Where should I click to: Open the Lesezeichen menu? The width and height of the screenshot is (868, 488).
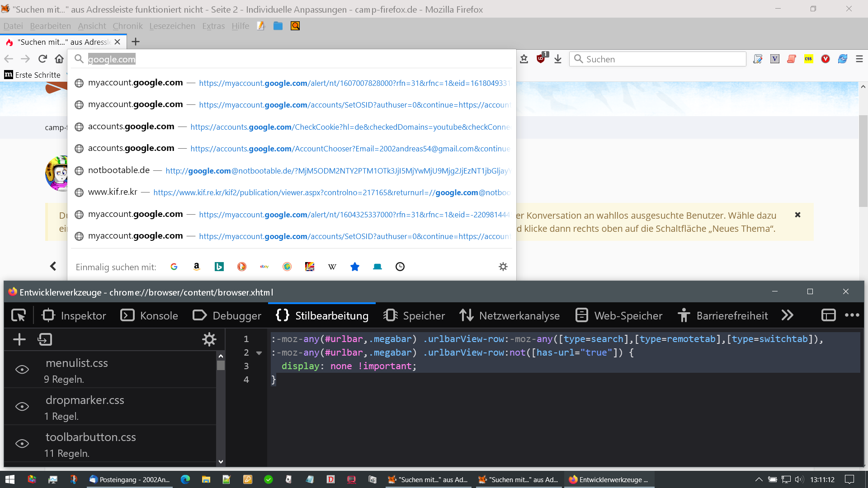click(x=172, y=26)
